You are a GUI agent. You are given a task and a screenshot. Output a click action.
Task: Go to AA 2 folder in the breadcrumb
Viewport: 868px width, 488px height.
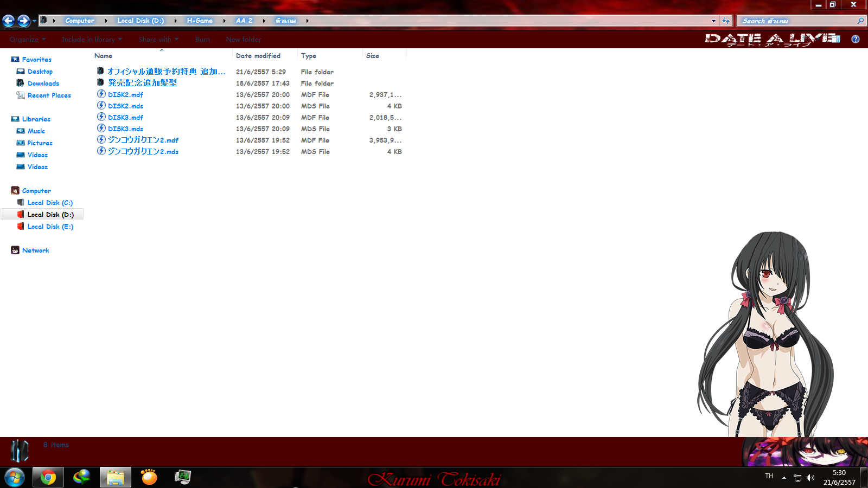tap(244, 21)
